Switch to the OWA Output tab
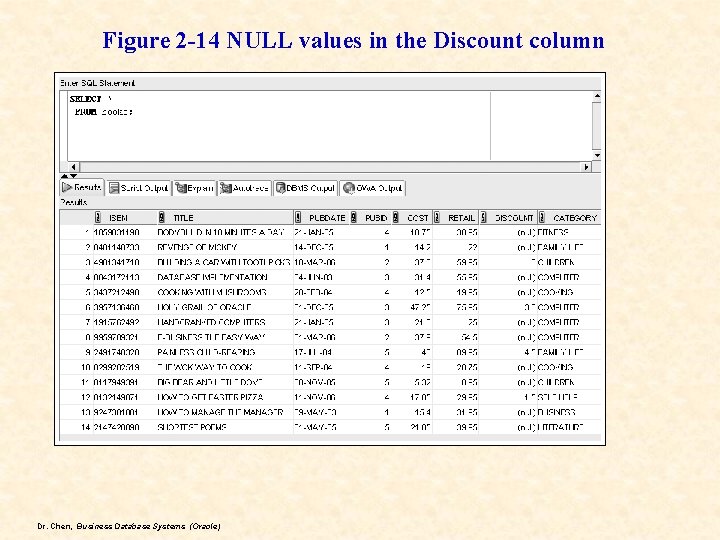The image size is (720, 540). 372,188
